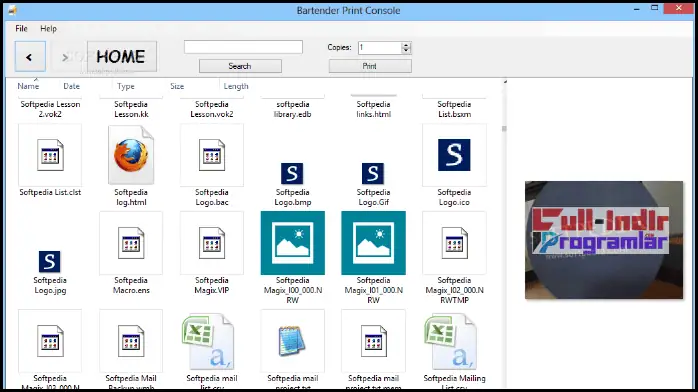
Task: Click the Softpedia Lesson.kk filename
Action: point(131,109)
